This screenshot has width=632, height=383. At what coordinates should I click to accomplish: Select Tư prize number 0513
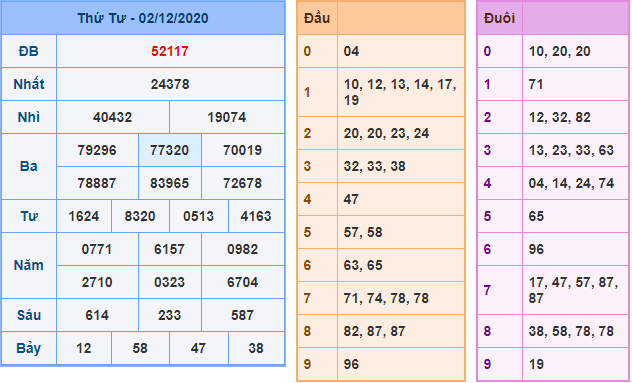pos(198,216)
